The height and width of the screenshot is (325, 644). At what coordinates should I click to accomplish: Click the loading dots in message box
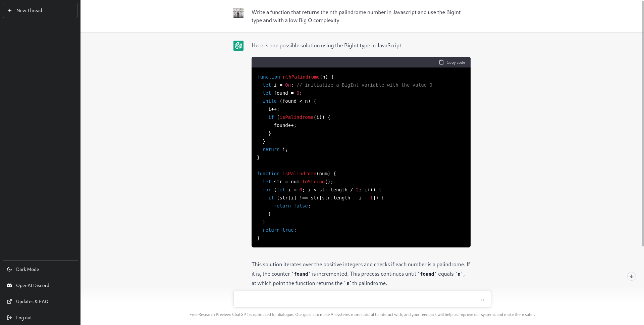pyautogui.click(x=482, y=300)
